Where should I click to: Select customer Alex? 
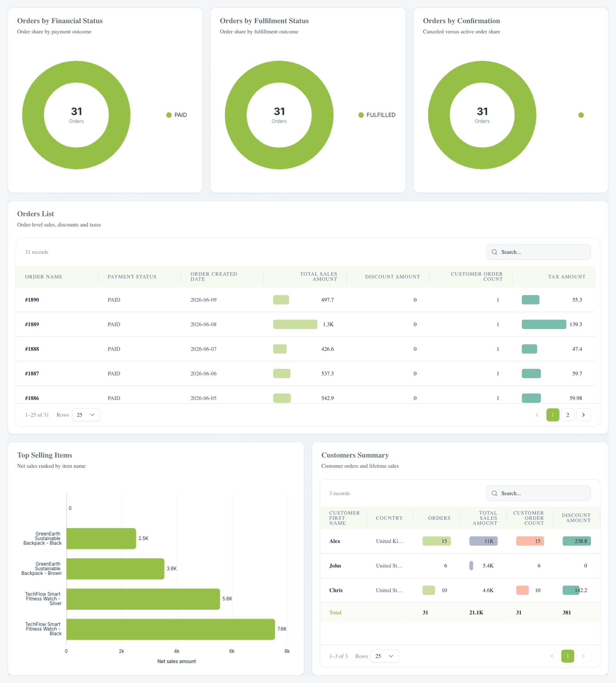tap(335, 541)
